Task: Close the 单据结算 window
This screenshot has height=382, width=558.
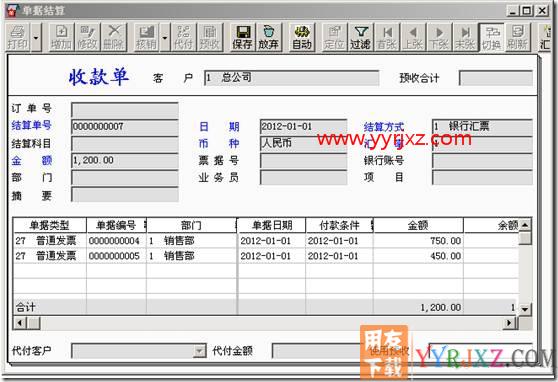Action: click(542, 11)
